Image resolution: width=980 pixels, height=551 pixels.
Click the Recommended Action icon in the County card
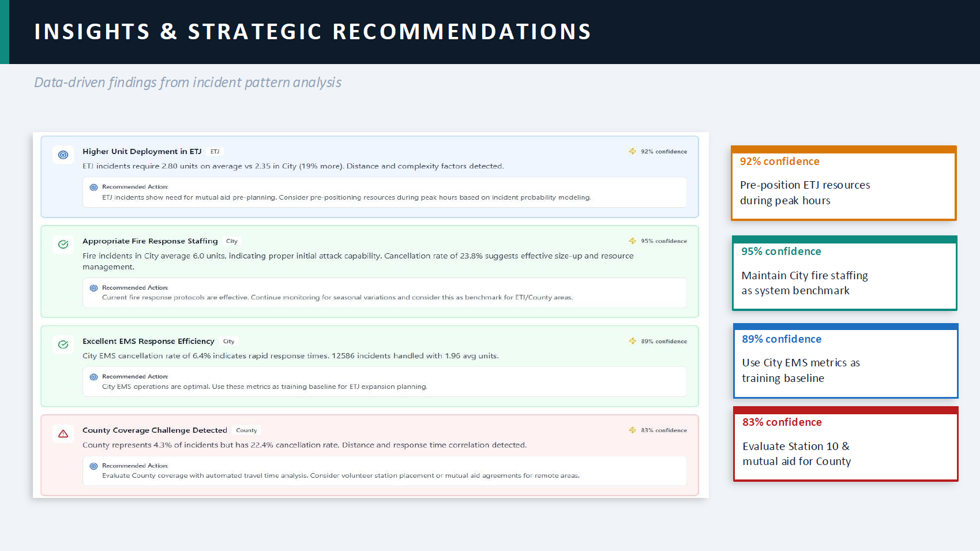point(93,466)
